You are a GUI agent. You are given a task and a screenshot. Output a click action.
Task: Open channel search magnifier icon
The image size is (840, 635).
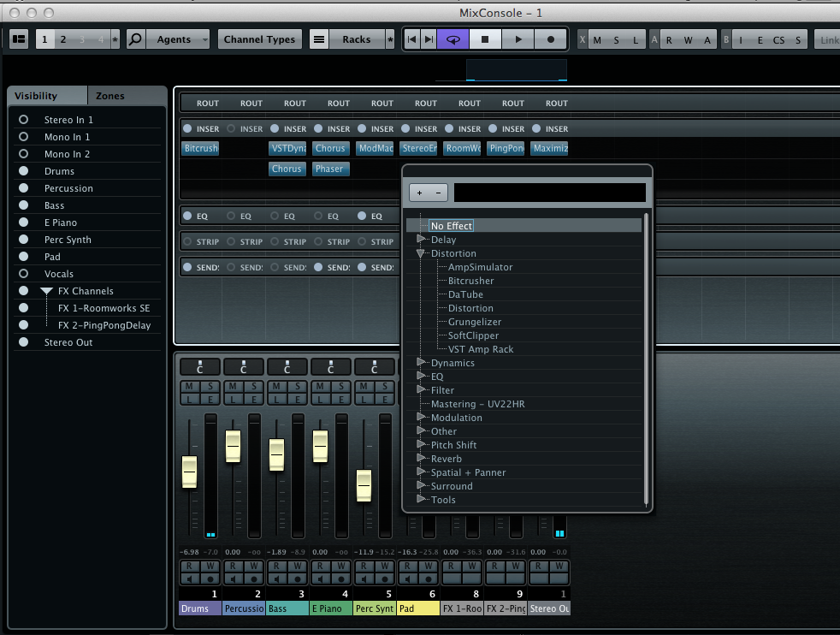(x=136, y=39)
